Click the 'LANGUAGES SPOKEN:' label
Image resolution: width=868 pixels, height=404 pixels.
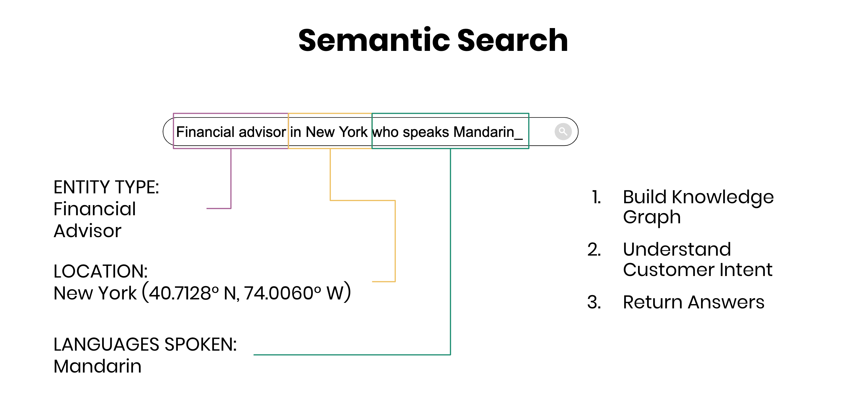coord(145,344)
